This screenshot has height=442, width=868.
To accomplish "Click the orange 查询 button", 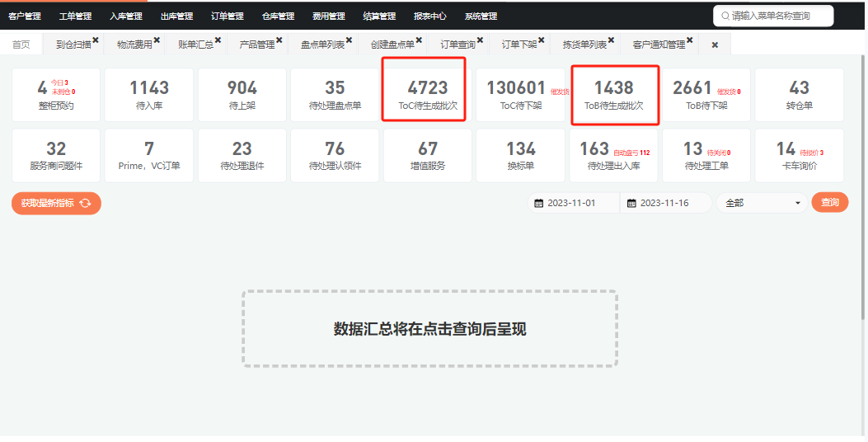I will coord(830,203).
